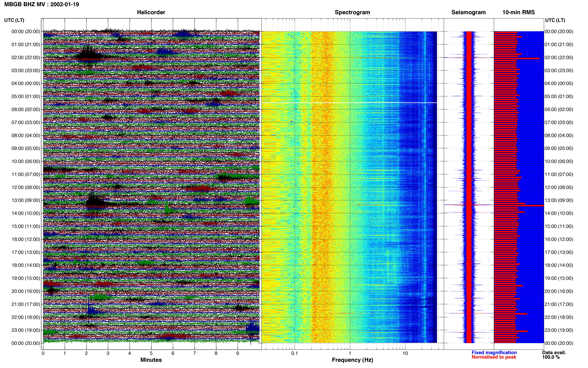
Task: Click the green event near 11:00 at minute 8.5
Action: (x=237, y=176)
